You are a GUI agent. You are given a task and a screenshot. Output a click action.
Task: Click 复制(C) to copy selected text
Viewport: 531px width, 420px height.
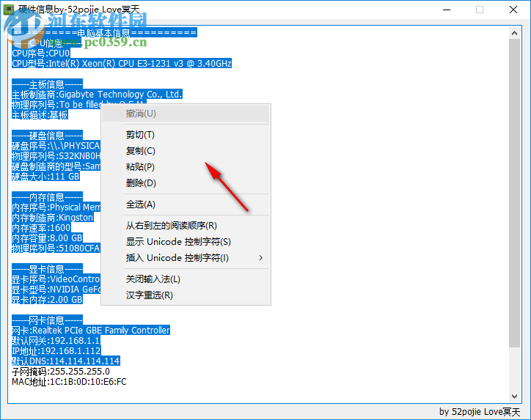tap(186, 150)
